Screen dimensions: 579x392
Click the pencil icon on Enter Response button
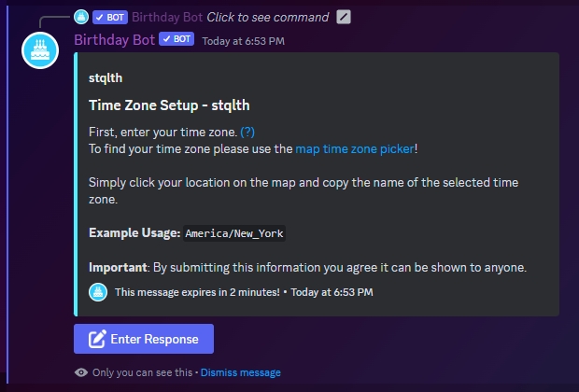[x=96, y=339]
